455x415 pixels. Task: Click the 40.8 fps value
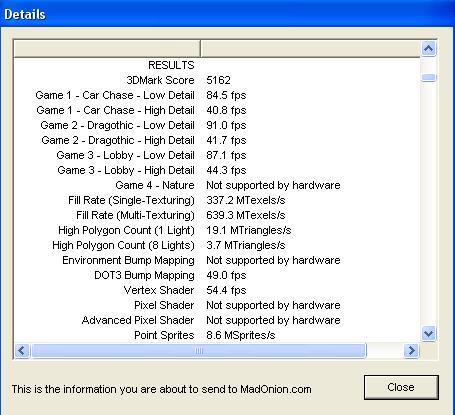tap(226, 110)
